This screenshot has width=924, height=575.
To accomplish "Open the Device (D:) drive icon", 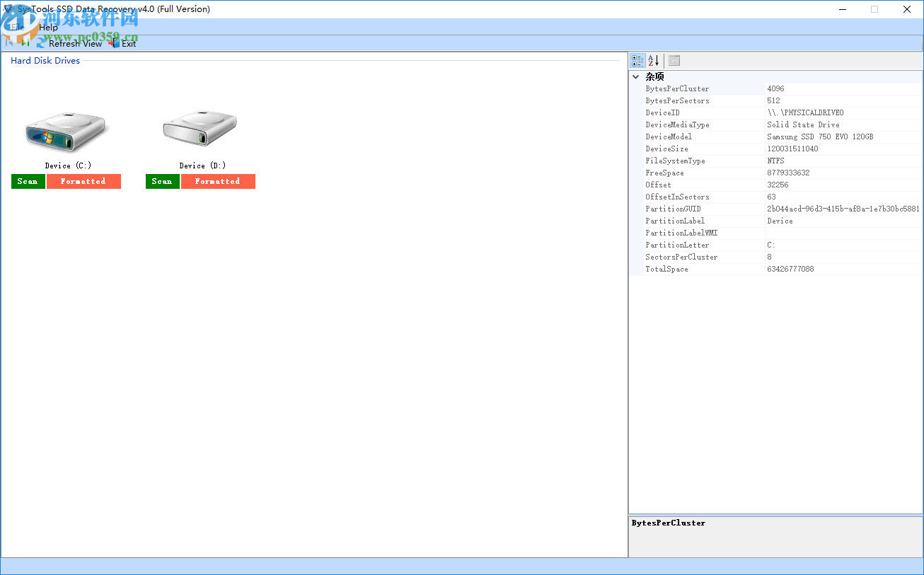I will (x=200, y=132).
